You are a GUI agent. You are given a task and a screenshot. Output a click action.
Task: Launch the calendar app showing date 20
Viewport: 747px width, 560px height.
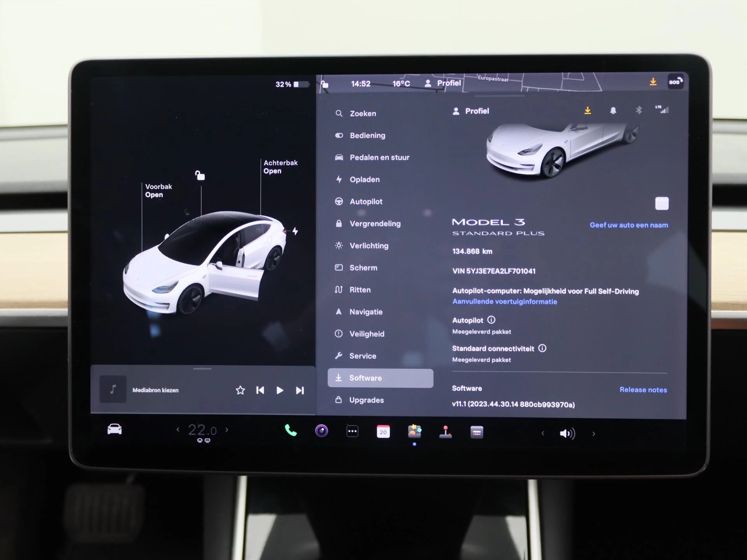click(x=383, y=431)
